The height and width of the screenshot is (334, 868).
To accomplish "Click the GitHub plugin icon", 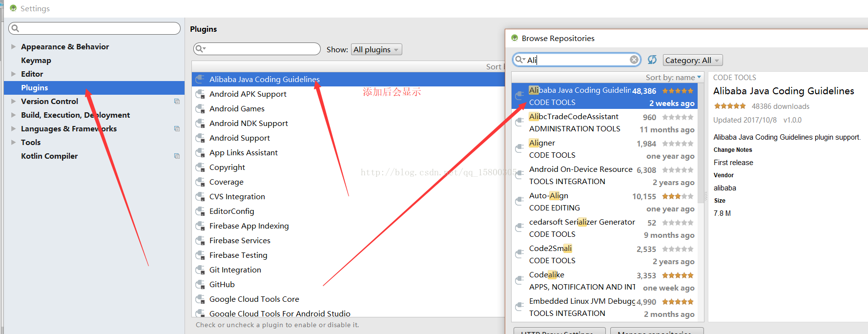I will pyautogui.click(x=200, y=284).
